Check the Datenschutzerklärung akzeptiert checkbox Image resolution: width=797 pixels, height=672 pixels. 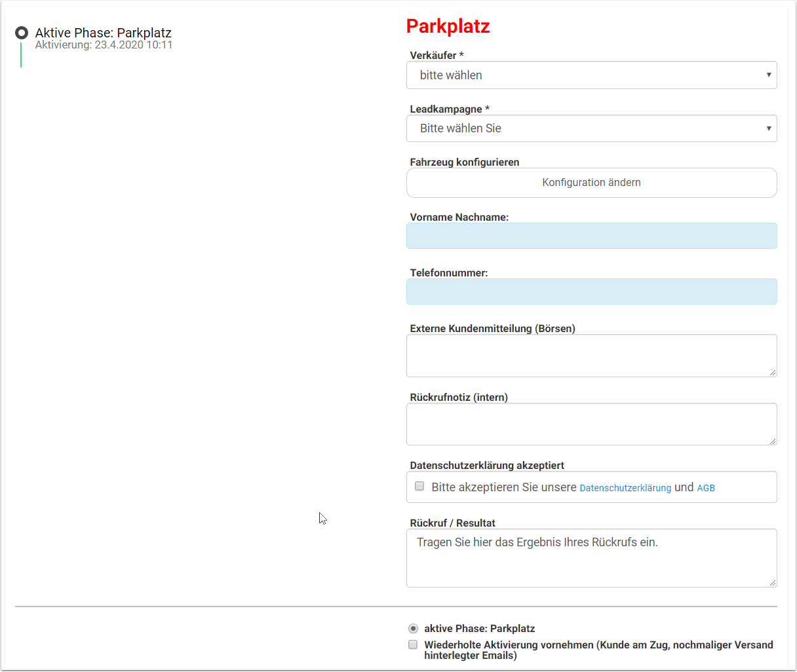pyautogui.click(x=419, y=487)
